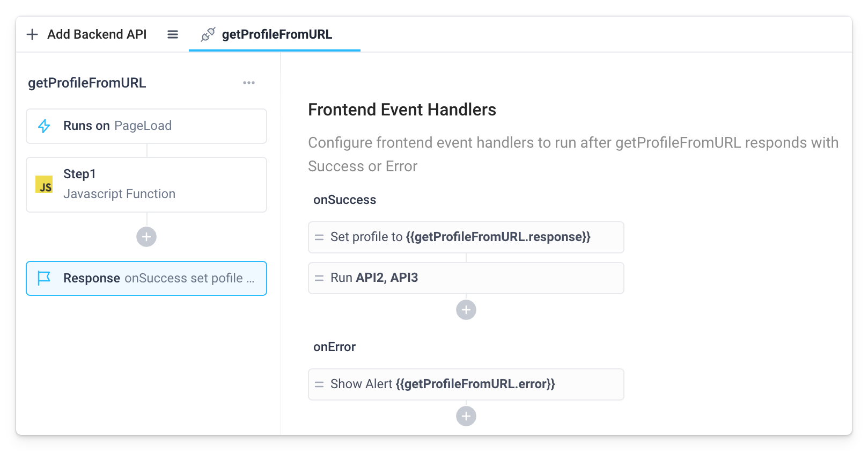This screenshot has height=451, width=868.
Task: Open the options menu for getProfileFromURL
Action: 248,82
